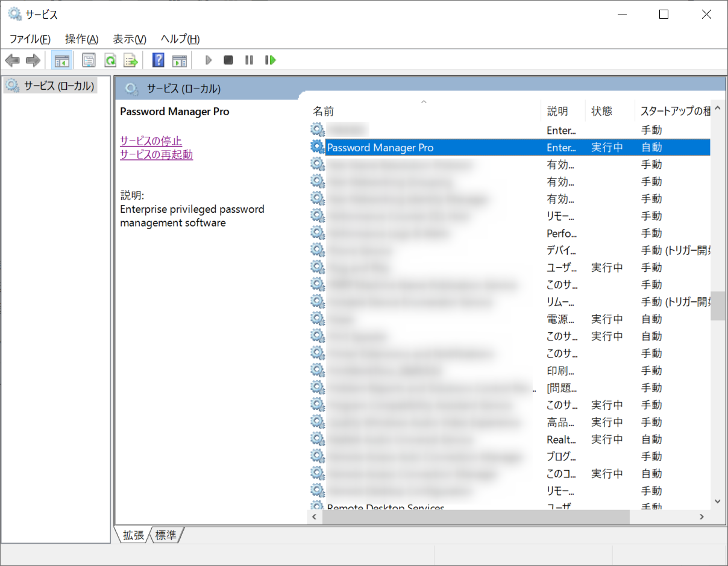Click the gear icon of Password Manager Pro row
This screenshot has height=566, width=728.
pyautogui.click(x=317, y=147)
